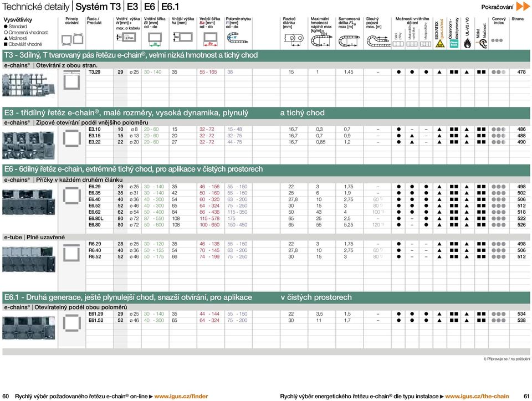The width and height of the screenshot is (532, 401).
Task: Click the first interior separation icon under Možnosti vnitřního dělení
Action: click(398, 44)
